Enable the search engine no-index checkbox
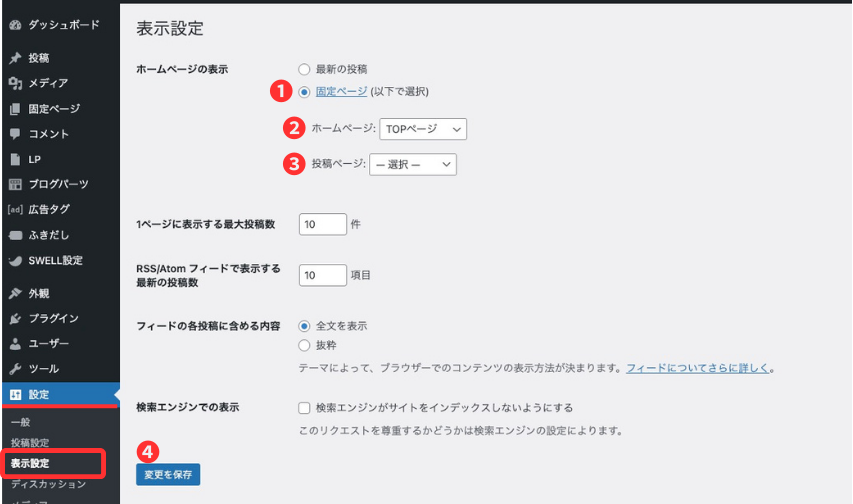The height and width of the screenshot is (504, 853). click(x=305, y=408)
